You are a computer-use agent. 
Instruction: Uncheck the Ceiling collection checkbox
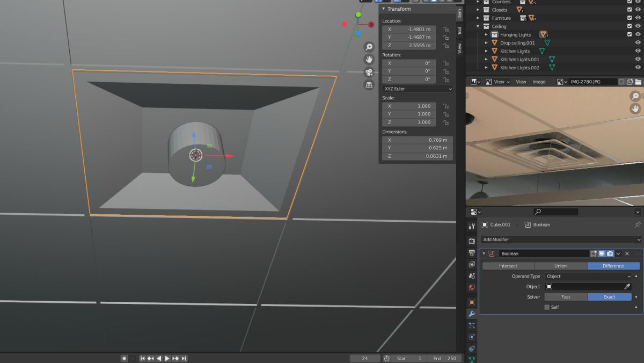pos(630,26)
